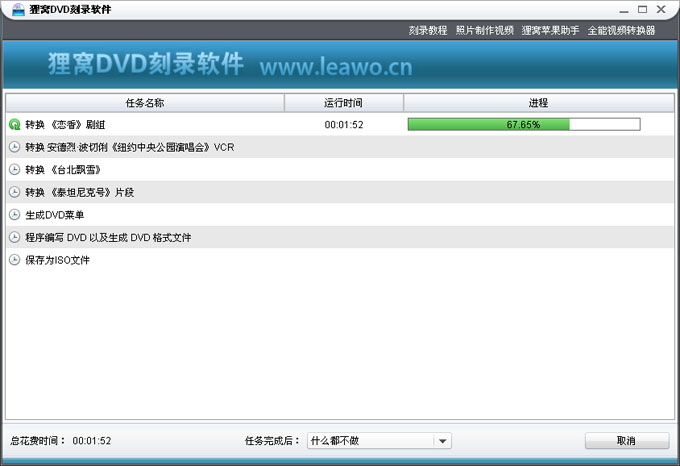Viewport: 680px width, 466px height.
Task: Select the 转换 安德烈·波切利 VCR task row
Action: (340, 147)
